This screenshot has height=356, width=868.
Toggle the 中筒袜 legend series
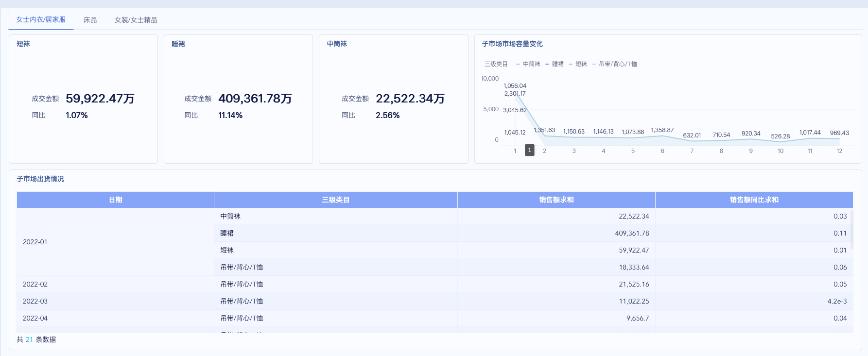tap(528, 64)
